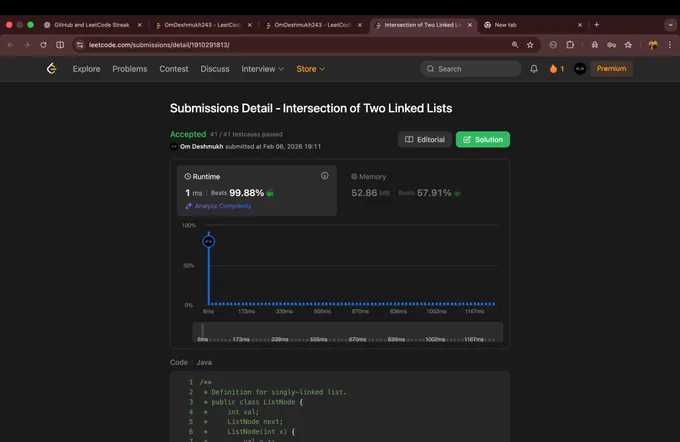Click the LeetCode logo icon

pyautogui.click(x=52, y=69)
